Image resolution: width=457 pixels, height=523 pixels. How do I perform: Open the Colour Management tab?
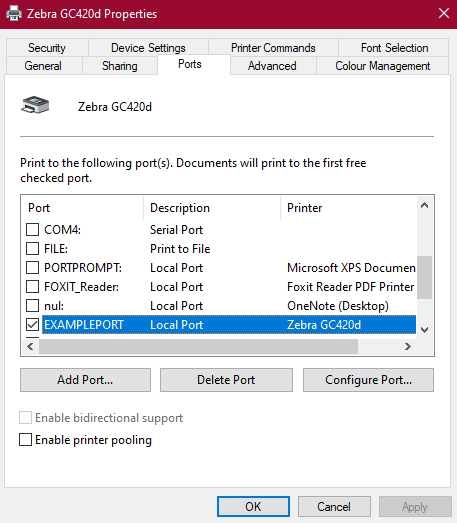pos(383,66)
